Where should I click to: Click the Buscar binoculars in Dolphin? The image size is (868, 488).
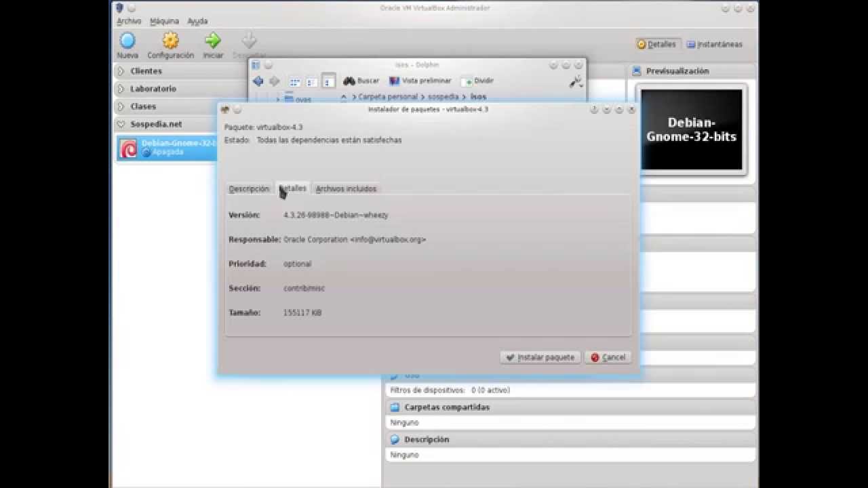(349, 81)
